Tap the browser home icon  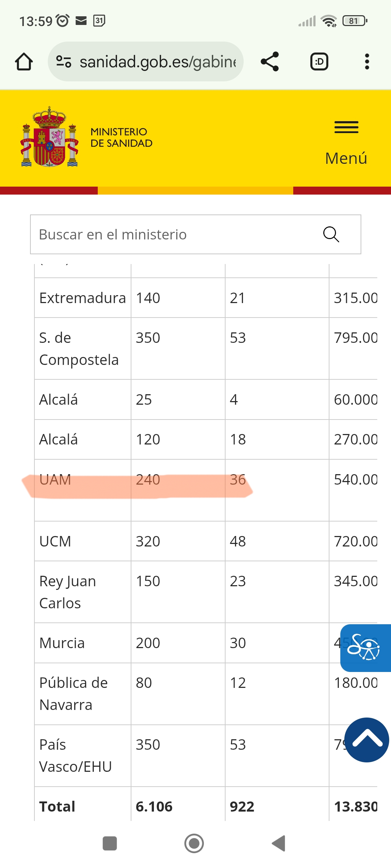24,61
